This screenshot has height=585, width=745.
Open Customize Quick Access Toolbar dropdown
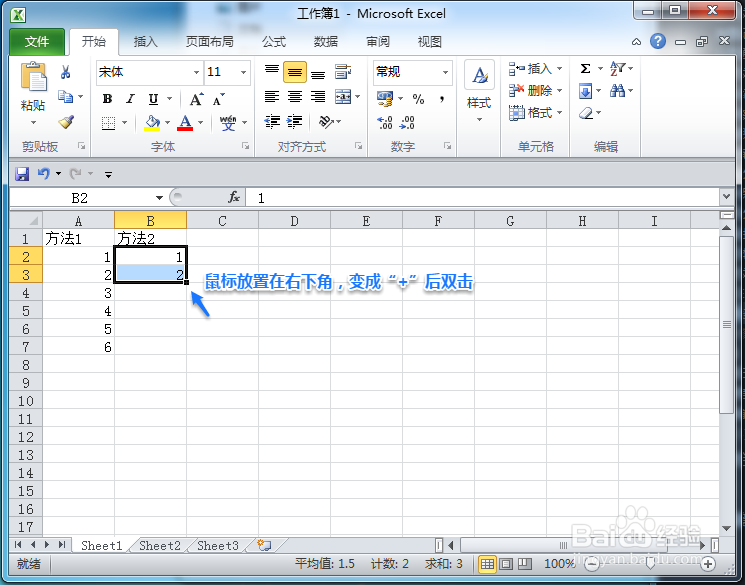(108, 174)
